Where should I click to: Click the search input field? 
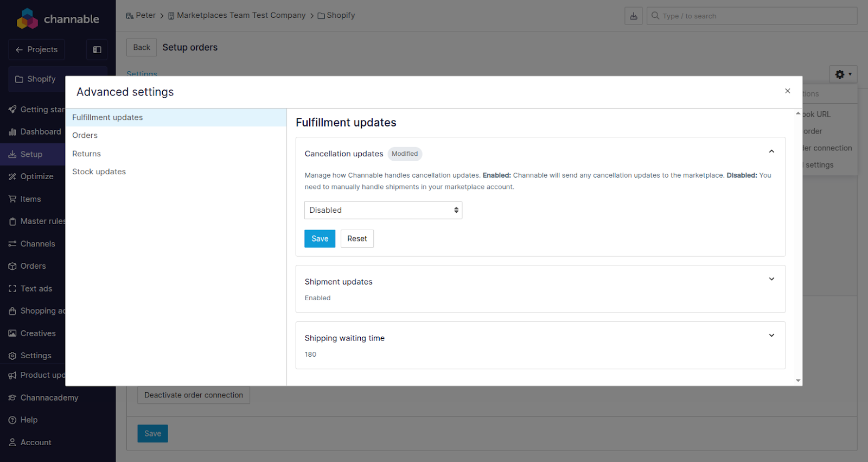coord(754,16)
